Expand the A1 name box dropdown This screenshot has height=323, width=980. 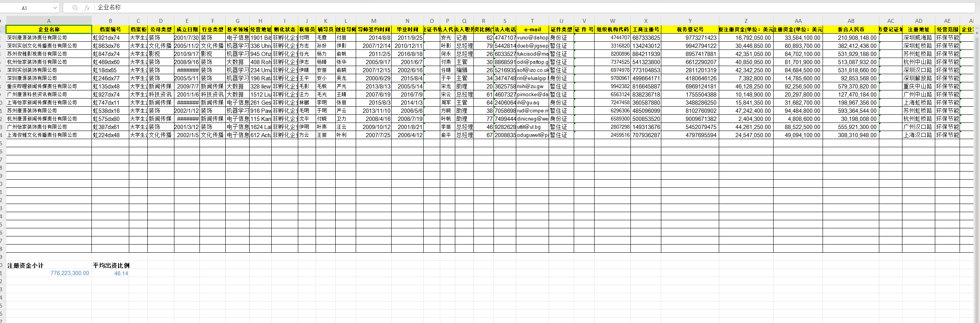(x=55, y=8)
